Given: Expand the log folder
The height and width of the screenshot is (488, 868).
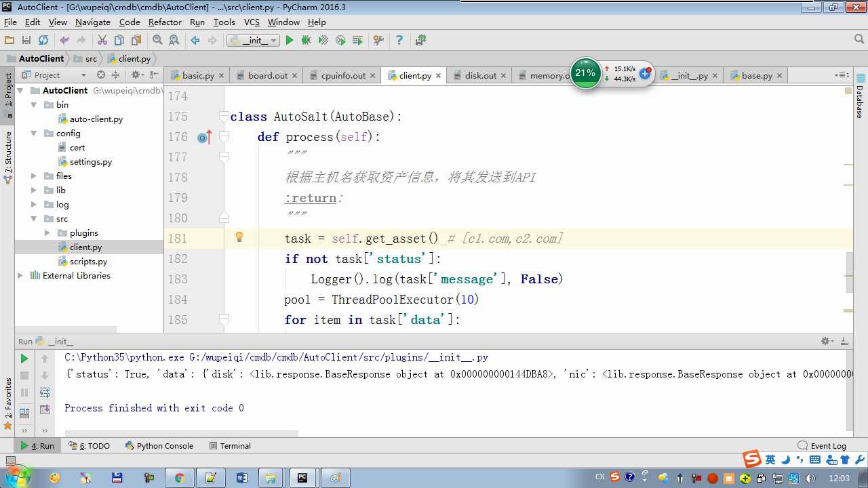Looking at the screenshot, I should (34, 205).
